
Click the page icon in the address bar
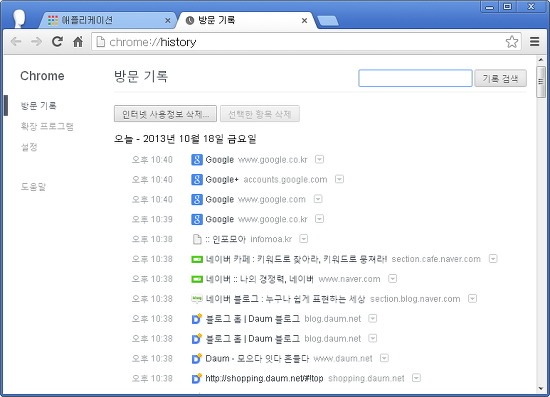pos(101,42)
